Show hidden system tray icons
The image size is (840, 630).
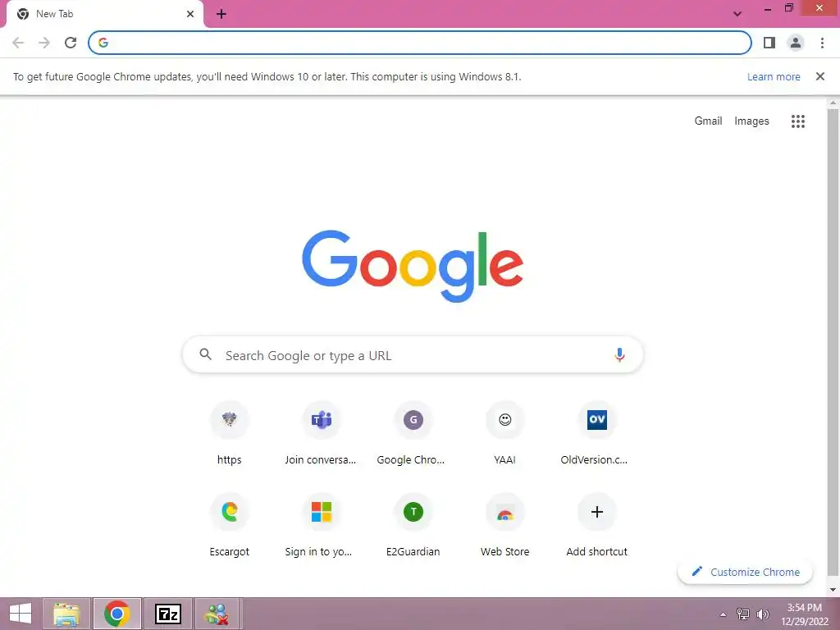click(x=723, y=614)
